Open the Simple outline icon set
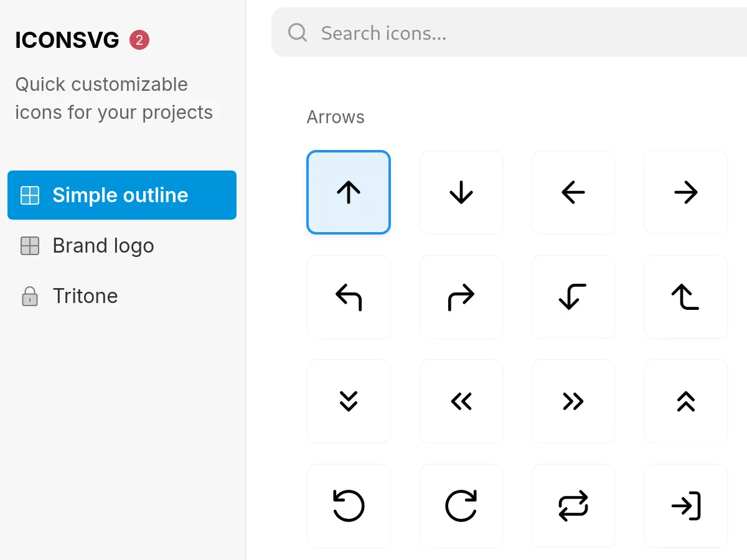 pyautogui.click(x=121, y=195)
